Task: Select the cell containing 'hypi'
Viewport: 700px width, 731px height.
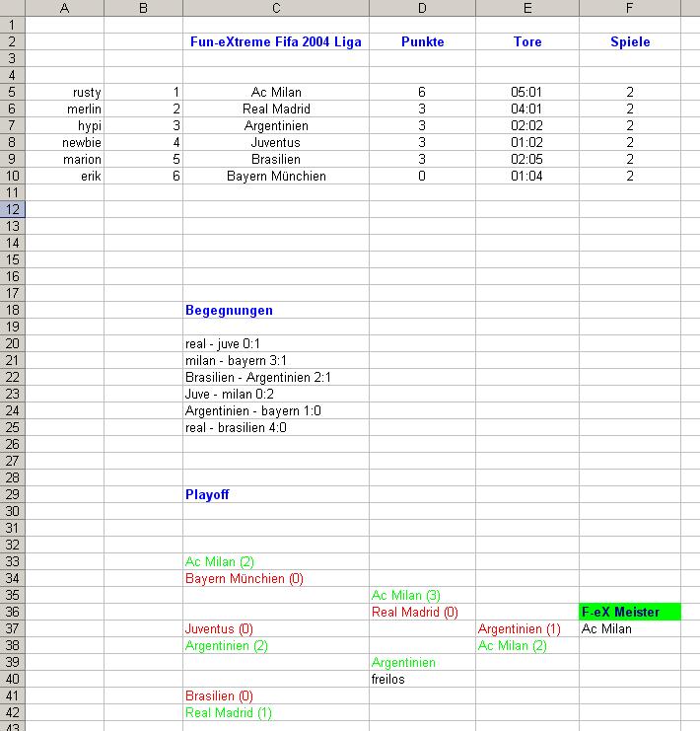Action: (x=64, y=125)
